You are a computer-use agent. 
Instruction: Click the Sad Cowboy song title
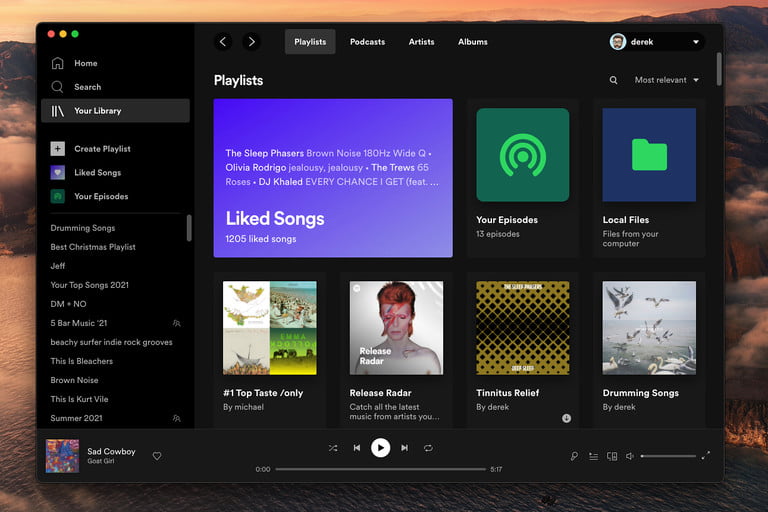[x=111, y=451]
